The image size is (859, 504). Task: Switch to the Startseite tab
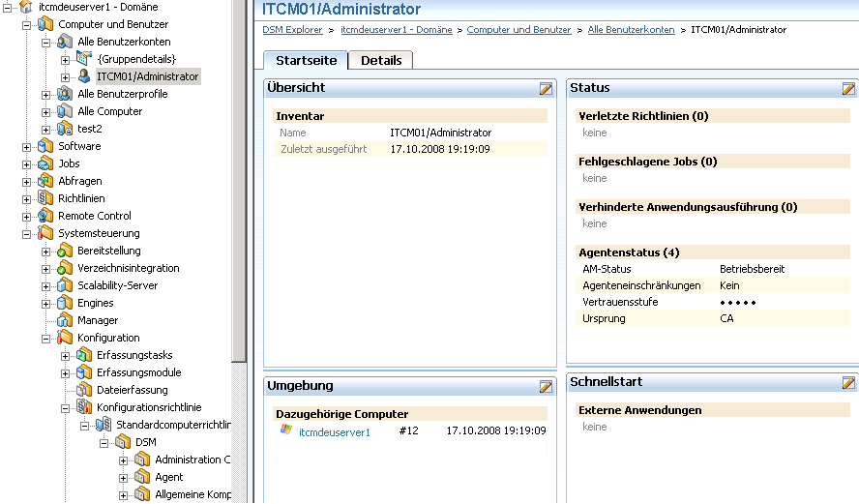click(306, 60)
